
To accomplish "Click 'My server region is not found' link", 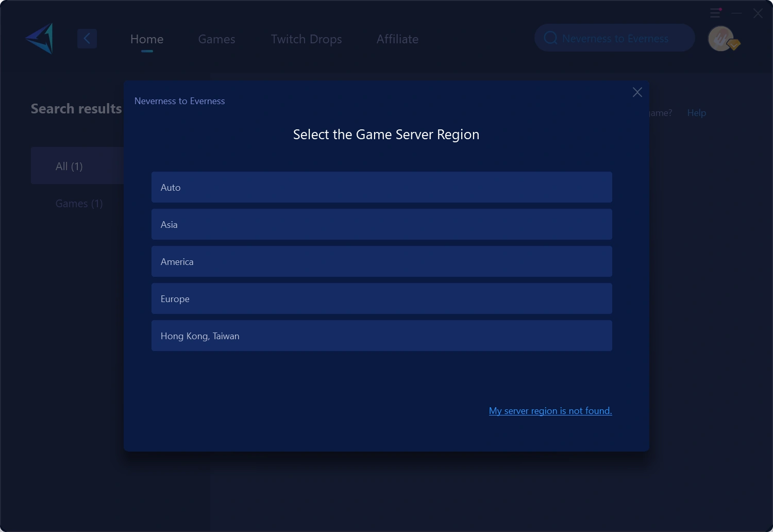I will 550,411.
